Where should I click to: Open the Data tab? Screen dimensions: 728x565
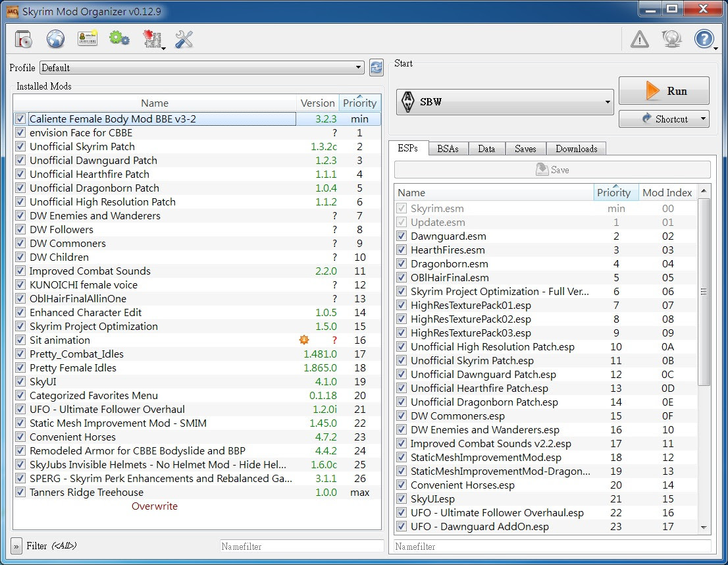[x=486, y=149]
